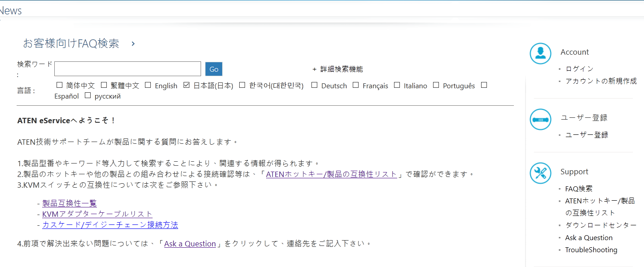
Task: Expand the 詳細検索機能 advanced search
Action: [337, 69]
